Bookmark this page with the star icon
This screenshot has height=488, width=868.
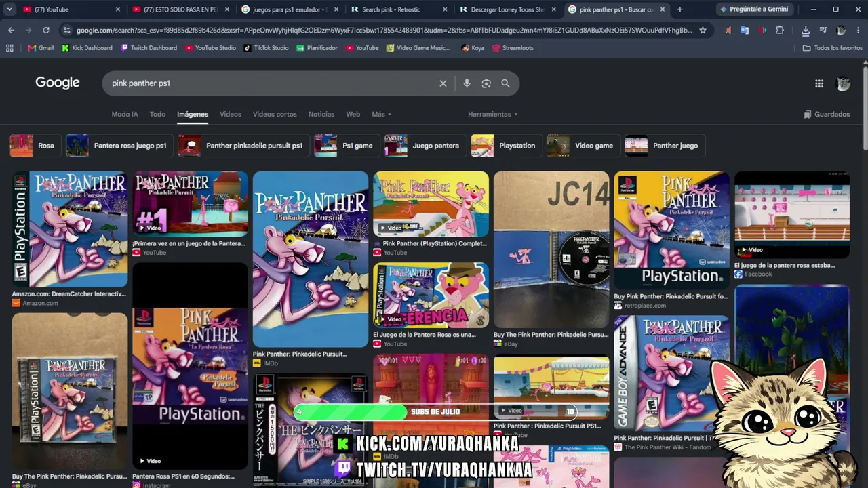pos(703,30)
